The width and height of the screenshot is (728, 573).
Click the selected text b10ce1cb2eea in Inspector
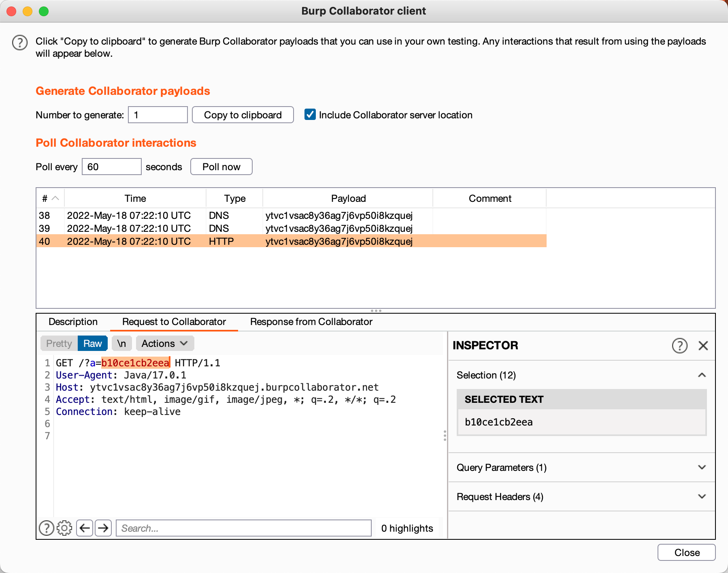[499, 422]
